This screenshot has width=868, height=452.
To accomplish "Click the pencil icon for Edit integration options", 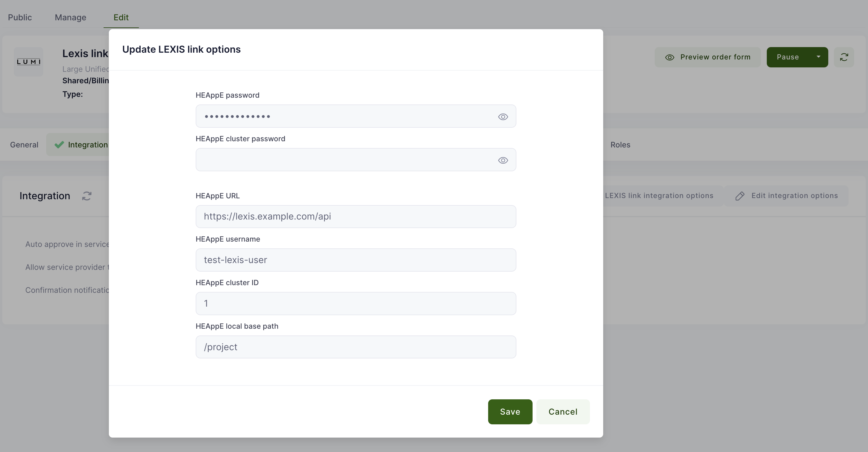I will (740, 196).
